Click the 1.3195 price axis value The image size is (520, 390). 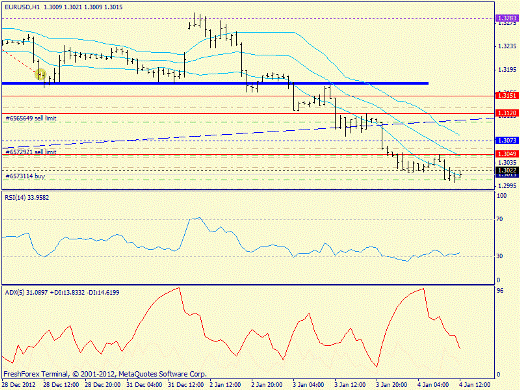click(x=507, y=70)
